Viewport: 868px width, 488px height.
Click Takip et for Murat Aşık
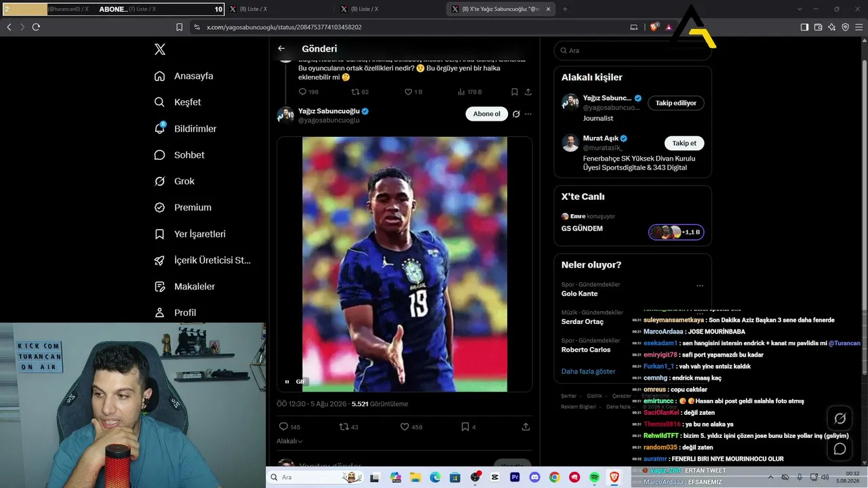[x=684, y=143]
